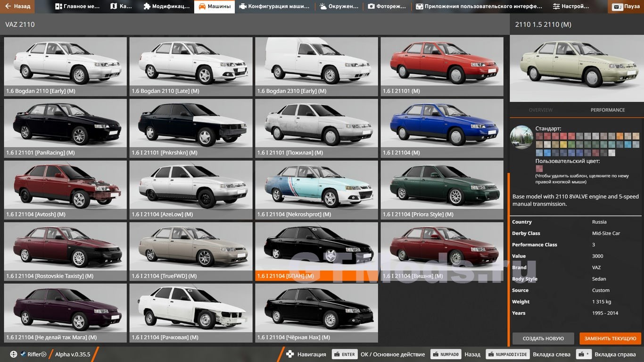Click the Пауза button

626,7
